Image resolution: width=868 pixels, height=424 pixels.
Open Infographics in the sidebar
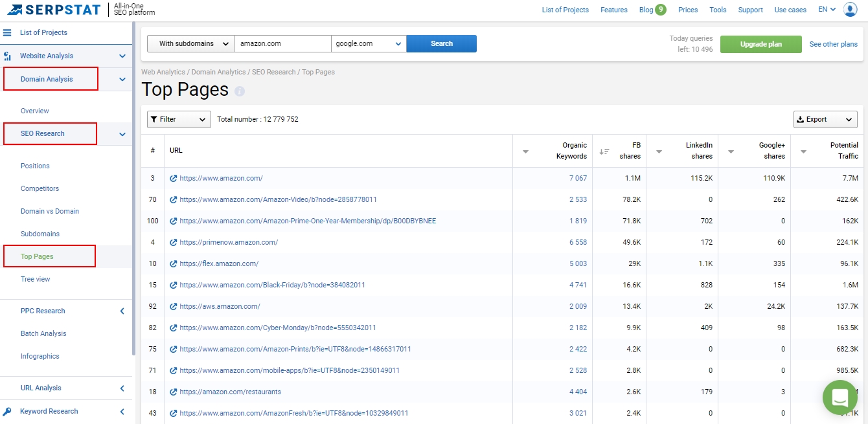(x=40, y=356)
